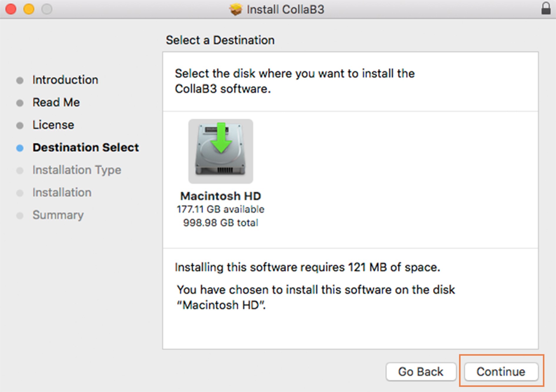Click the lock icon in the title bar
The height and width of the screenshot is (392, 556).
(x=546, y=9)
